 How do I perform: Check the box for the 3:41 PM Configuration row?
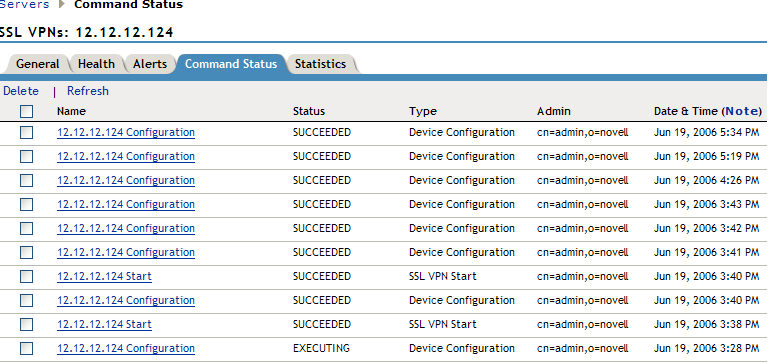click(x=26, y=252)
